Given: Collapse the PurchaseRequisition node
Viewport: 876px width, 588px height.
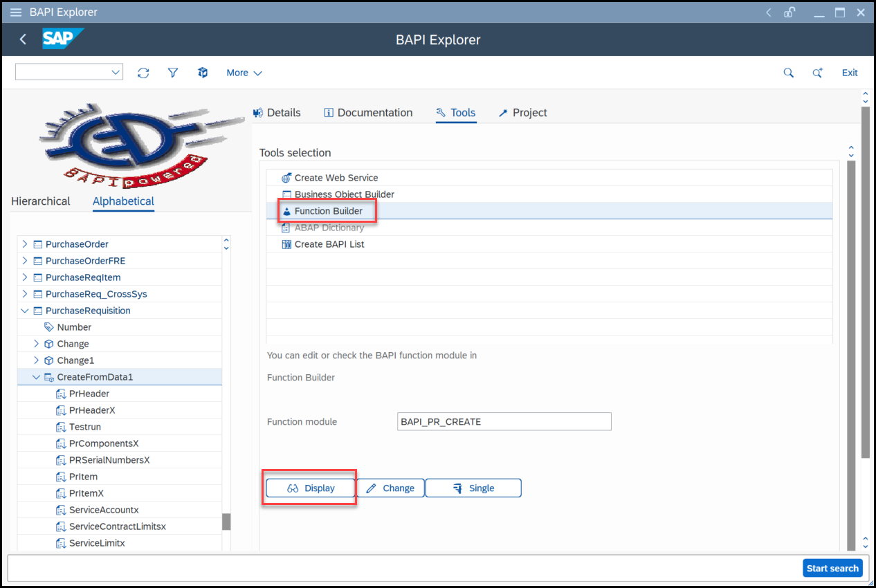Looking at the screenshot, I should tap(25, 311).
